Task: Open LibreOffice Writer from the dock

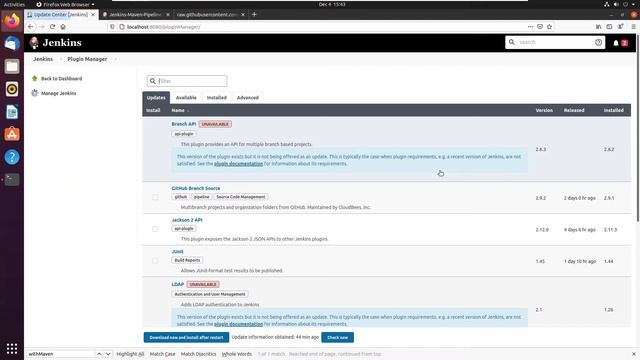Action: point(12,111)
